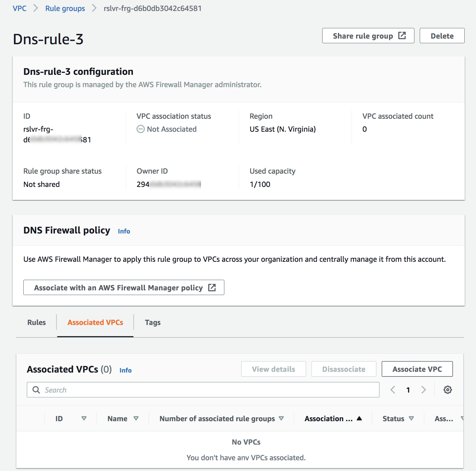Click Share rule group button
Screen dimensions: 476x471
tap(368, 36)
